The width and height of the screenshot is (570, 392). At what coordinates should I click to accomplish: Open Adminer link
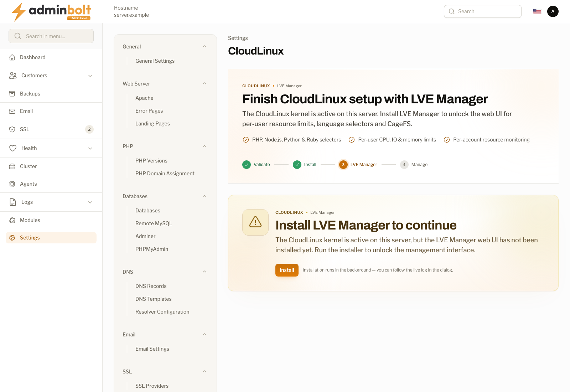coord(145,236)
